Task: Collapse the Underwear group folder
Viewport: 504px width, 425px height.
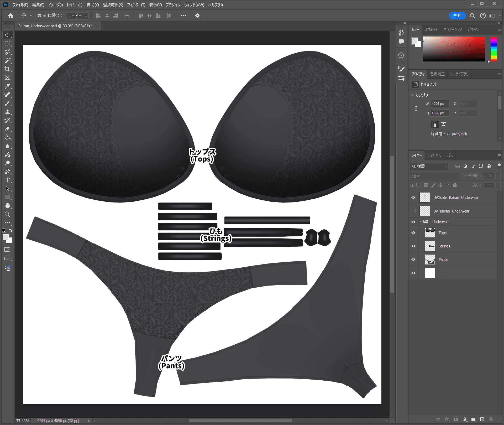Action: tap(421, 222)
